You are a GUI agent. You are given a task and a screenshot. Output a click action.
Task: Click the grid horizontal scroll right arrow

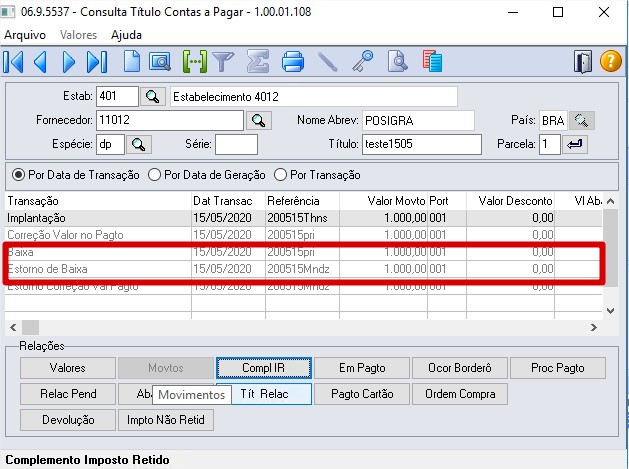(594, 327)
